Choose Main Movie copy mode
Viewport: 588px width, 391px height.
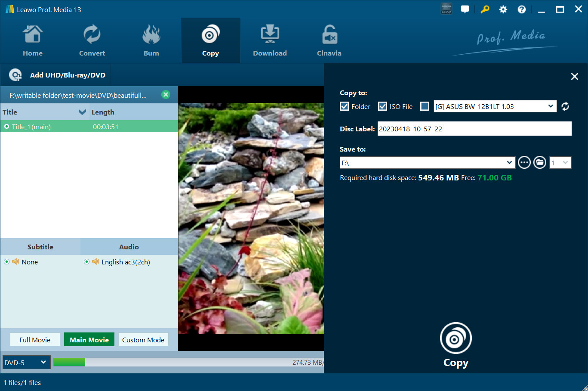point(89,340)
